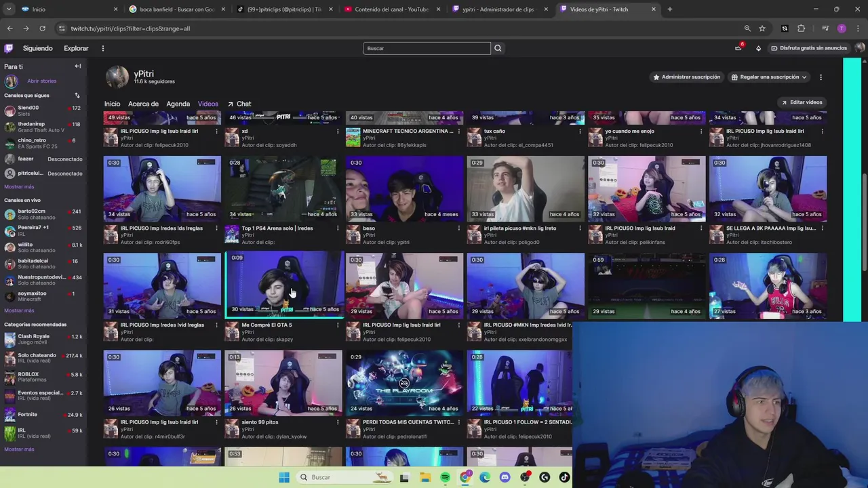Open options for clip 'siento 99 pitos'

tap(338, 422)
